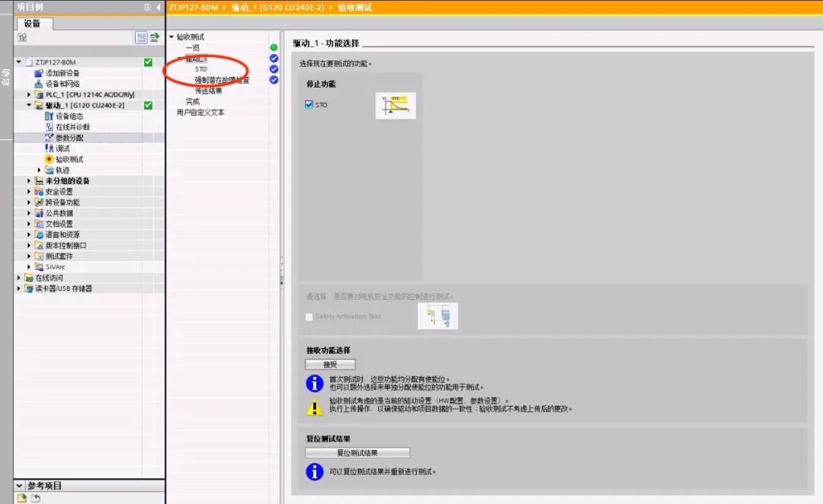Select the 设备 tab

coord(33,23)
